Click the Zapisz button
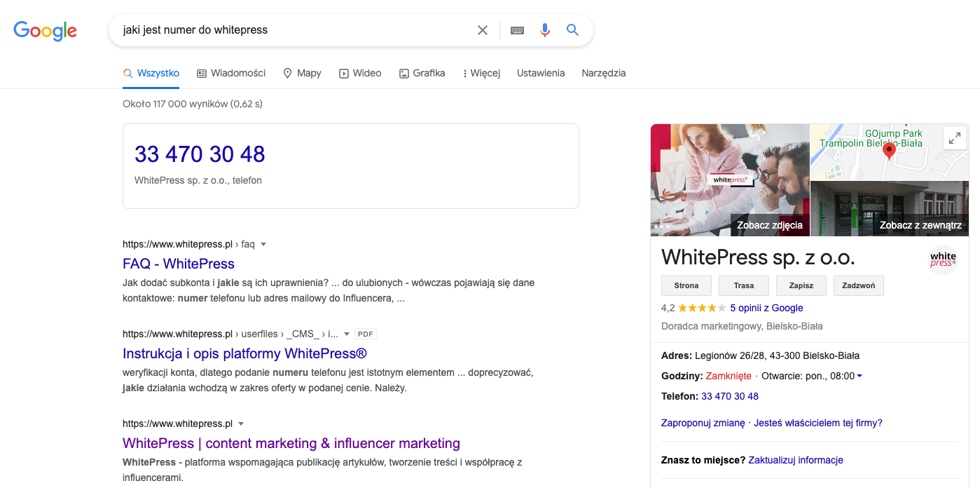The image size is (980, 488). pos(801,285)
